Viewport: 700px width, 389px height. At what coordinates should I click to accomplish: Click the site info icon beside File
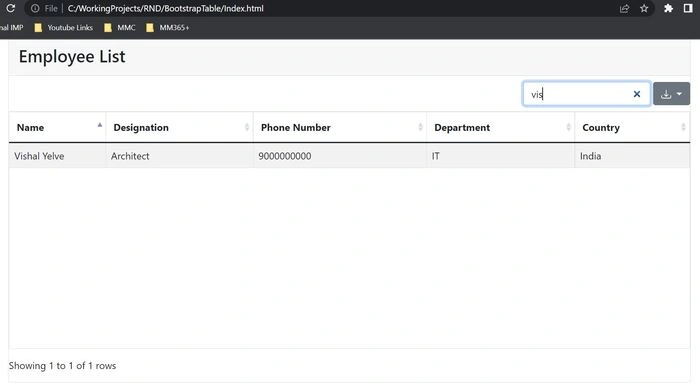click(35, 8)
